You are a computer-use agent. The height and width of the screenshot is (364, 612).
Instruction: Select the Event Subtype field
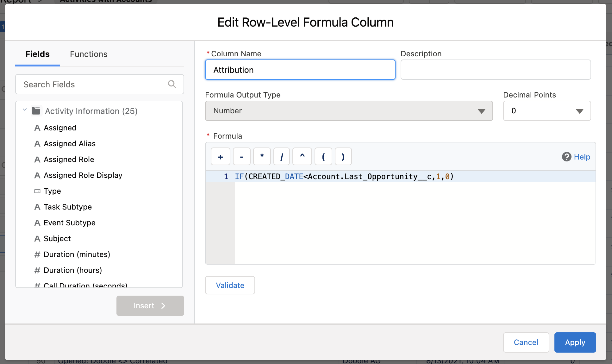tap(70, 223)
